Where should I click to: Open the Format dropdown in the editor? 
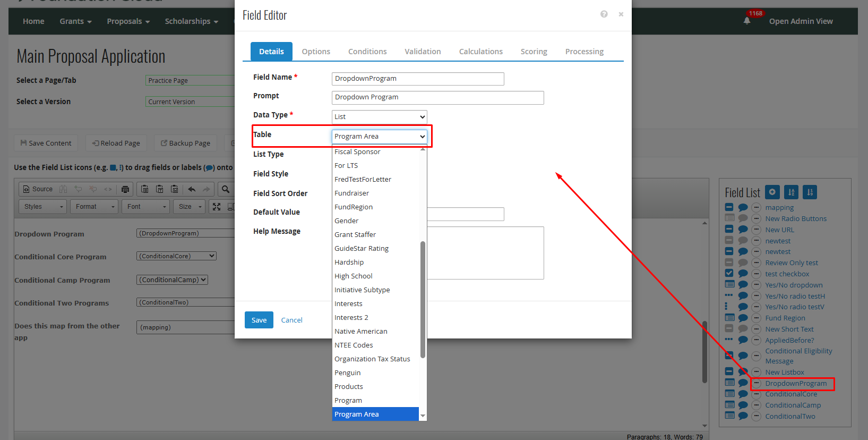click(94, 207)
